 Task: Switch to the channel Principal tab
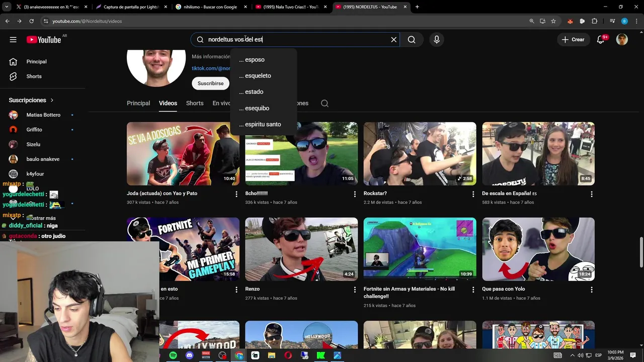coord(138,103)
